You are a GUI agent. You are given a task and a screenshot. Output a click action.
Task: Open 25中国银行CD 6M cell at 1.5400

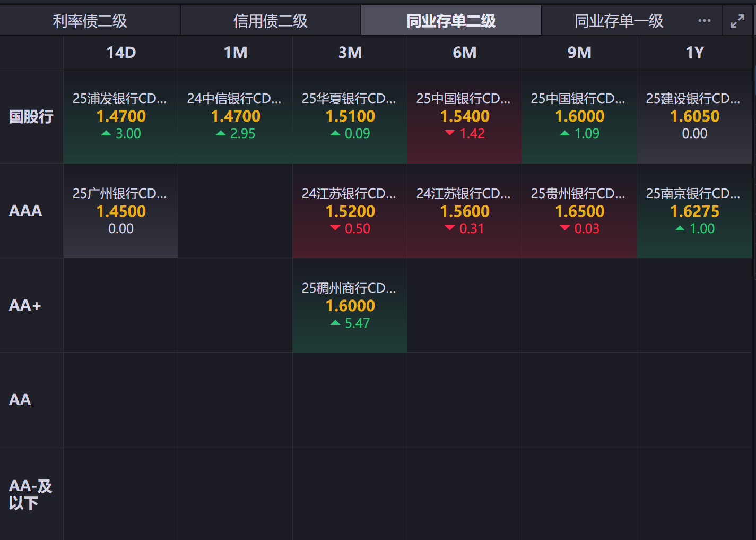(x=465, y=116)
